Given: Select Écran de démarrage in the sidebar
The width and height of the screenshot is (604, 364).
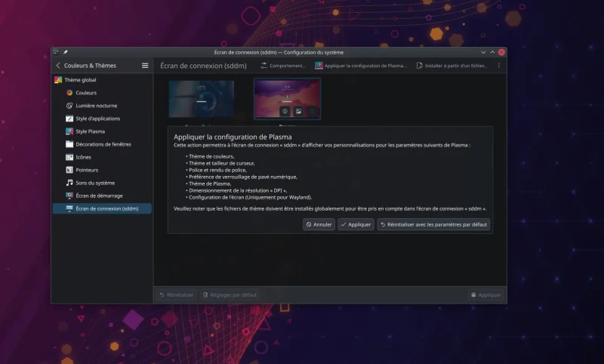Looking at the screenshot, I should pyautogui.click(x=102, y=196).
